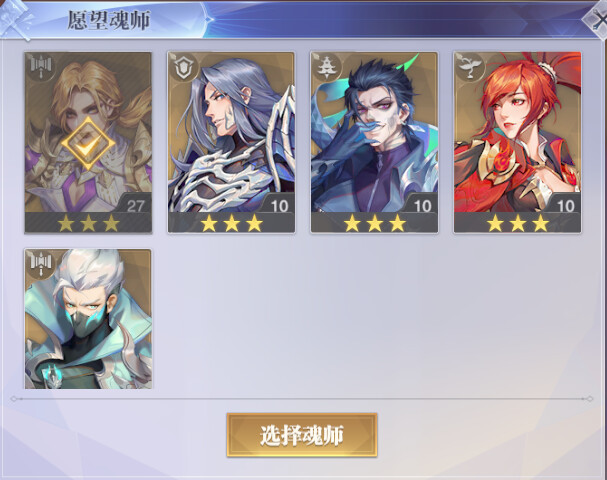607x480 pixels.
Task: Click the 10 count badge on silver-haired card
Action: [x=279, y=206]
